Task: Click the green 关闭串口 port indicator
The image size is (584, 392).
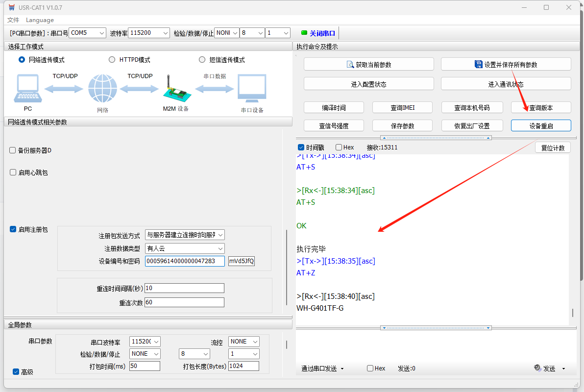Action: [x=318, y=33]
